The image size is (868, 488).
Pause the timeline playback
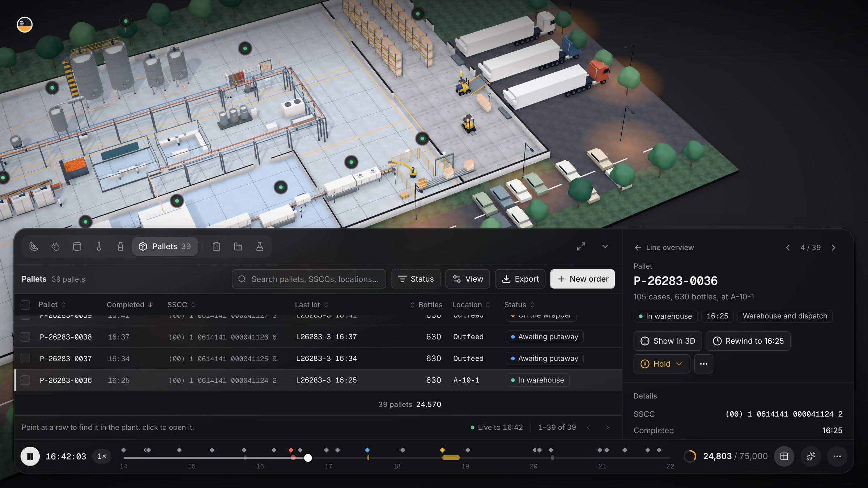[x=30, y=457]
